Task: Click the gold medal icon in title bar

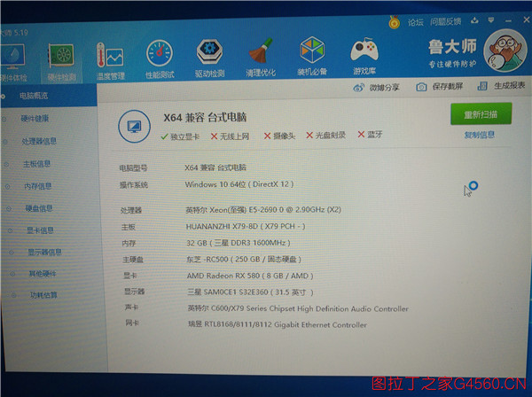Action: click(394, 22)
